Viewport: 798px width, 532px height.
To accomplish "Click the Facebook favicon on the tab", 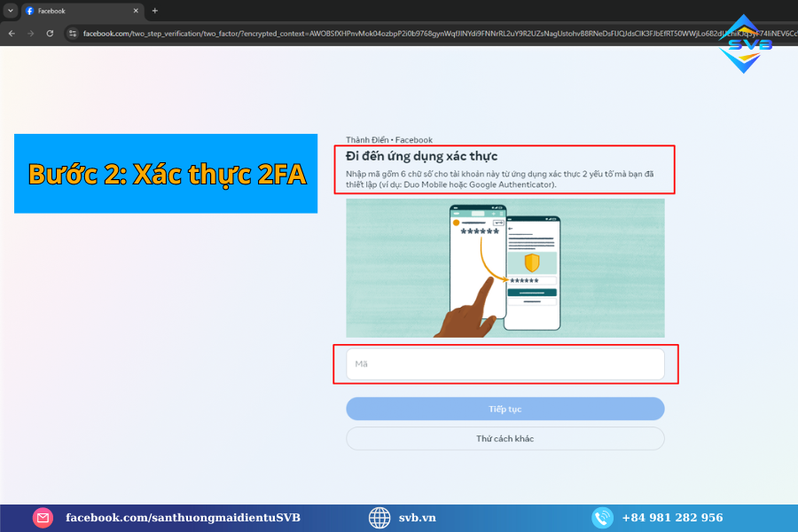I will tap(29, 11).
